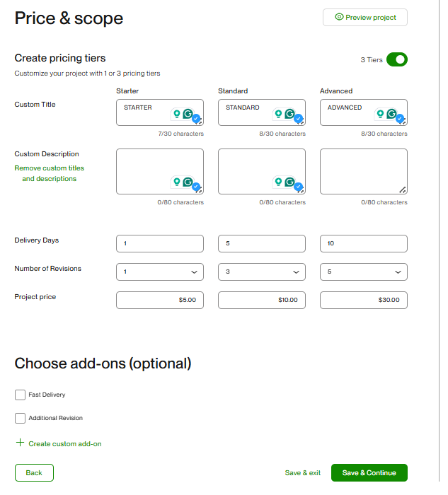Open Advanced Number of Revisions dropdown
Screen dimensions: 448x495
pyautogui.click(x=364, y=272)
